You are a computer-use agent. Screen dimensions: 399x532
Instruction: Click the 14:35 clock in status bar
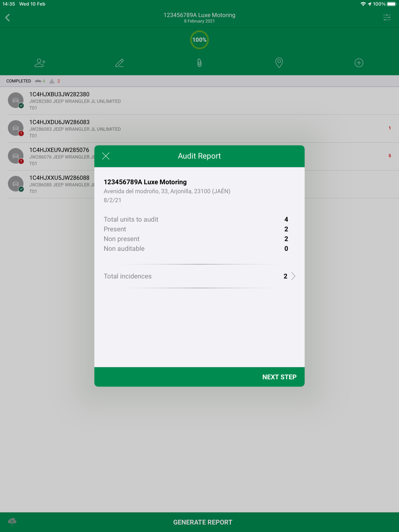tap(9, 4)
